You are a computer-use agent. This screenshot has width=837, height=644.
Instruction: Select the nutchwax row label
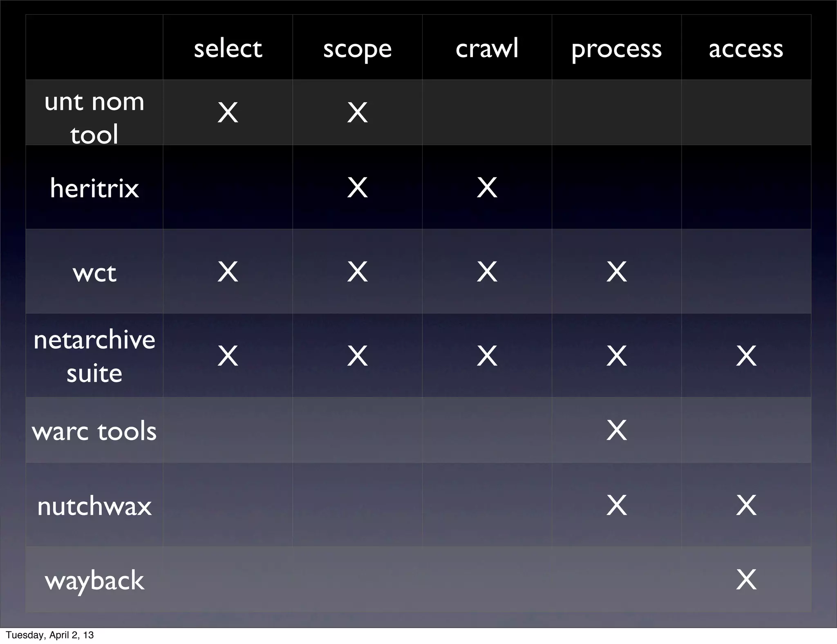pos(94,506)
